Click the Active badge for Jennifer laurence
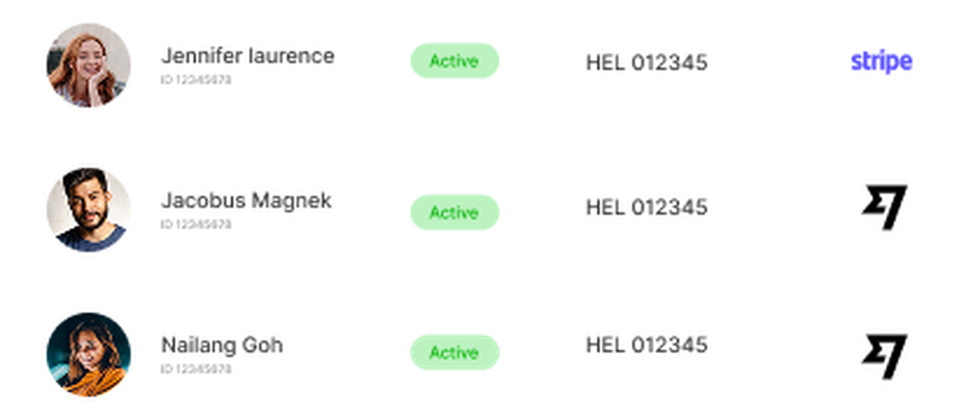 pos(454,61)
